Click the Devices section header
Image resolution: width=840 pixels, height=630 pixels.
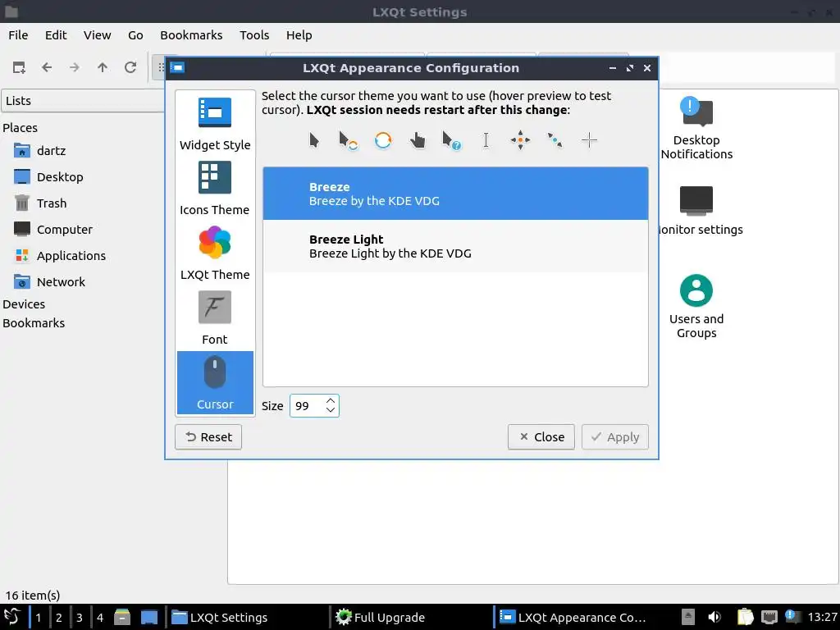pyautogui.click(x=24, y=304)
